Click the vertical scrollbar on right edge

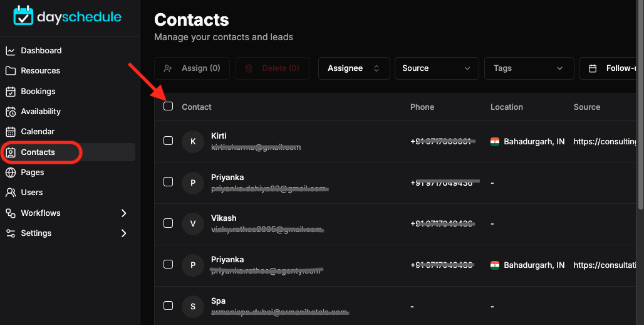point(641,103)
